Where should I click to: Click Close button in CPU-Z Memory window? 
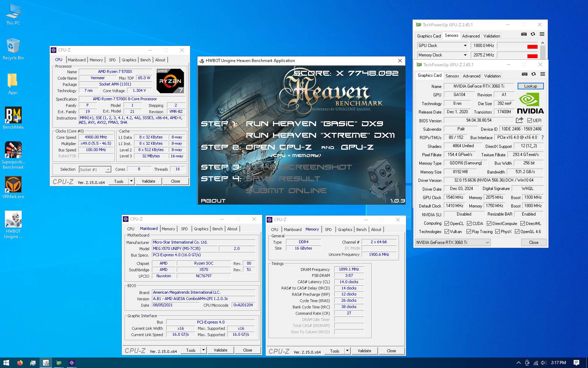[391, 351]
